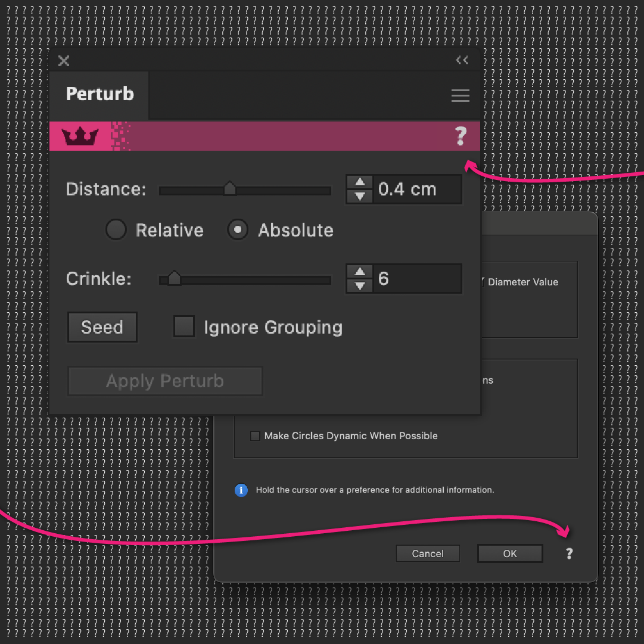This screenshot has height=644, width=644.
Task: Click the blue information icon
Action: coord(241,490)
